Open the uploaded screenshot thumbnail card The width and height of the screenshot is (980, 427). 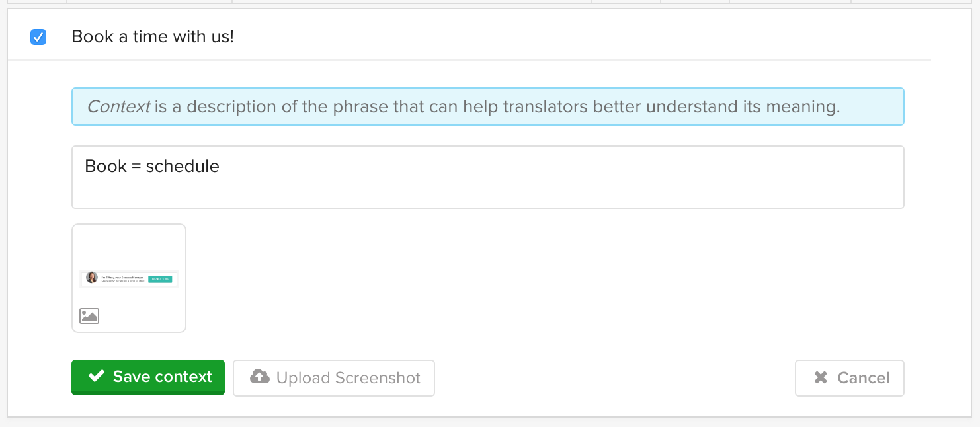click(129, 278)
